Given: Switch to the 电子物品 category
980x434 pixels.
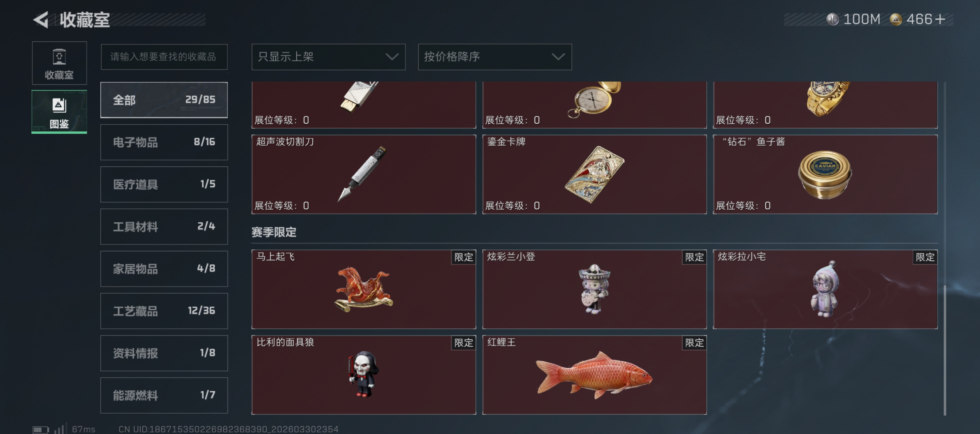Looking at the screenshot, I should pos(164,142).
